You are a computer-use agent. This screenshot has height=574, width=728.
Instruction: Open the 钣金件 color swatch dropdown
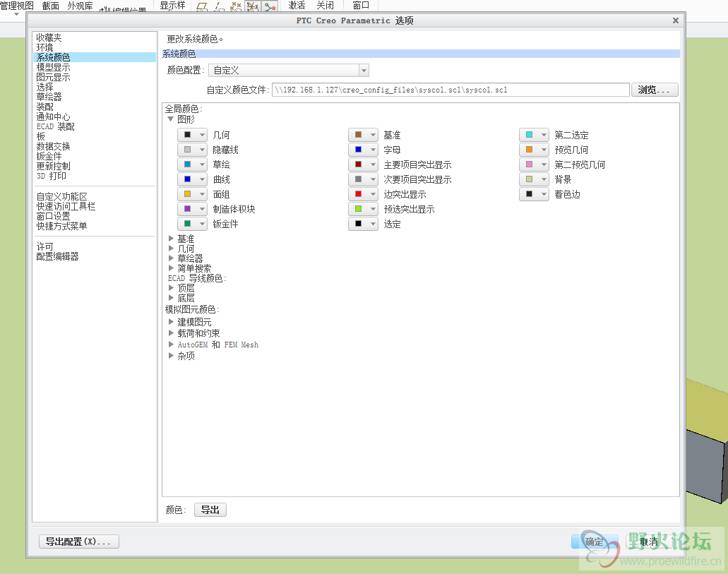pyautogui.click(x=192, y=224)
